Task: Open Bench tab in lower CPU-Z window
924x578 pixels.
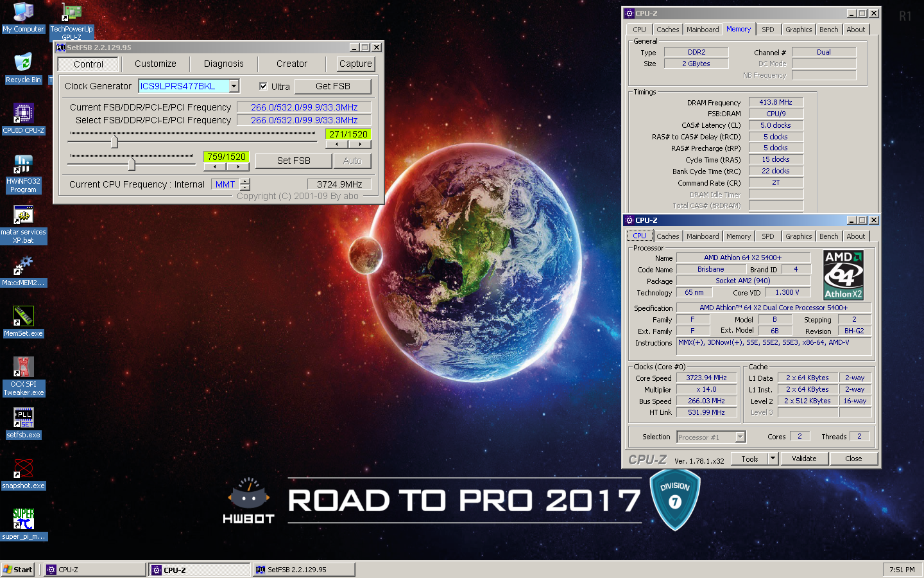Action: pos(828,236)
